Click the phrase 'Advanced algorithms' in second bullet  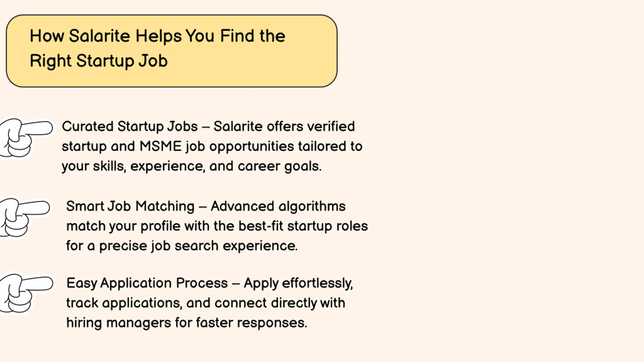(278, 206)
